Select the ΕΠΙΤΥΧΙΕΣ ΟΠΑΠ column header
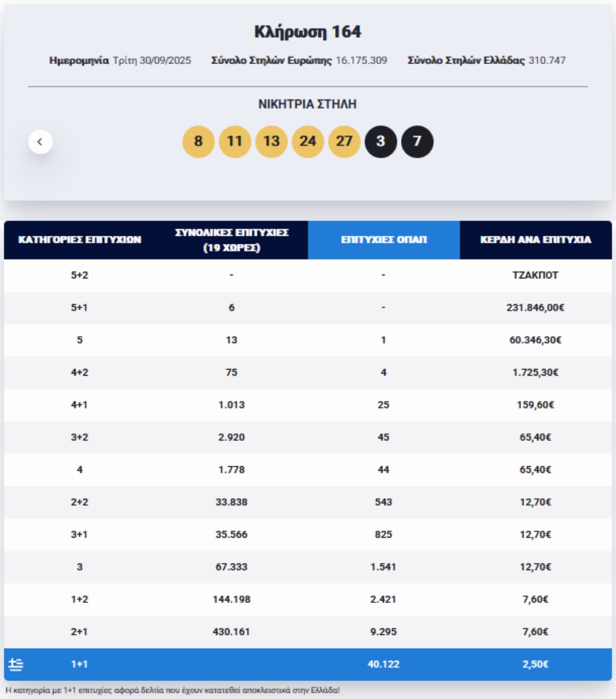 [x=383, y=240]
